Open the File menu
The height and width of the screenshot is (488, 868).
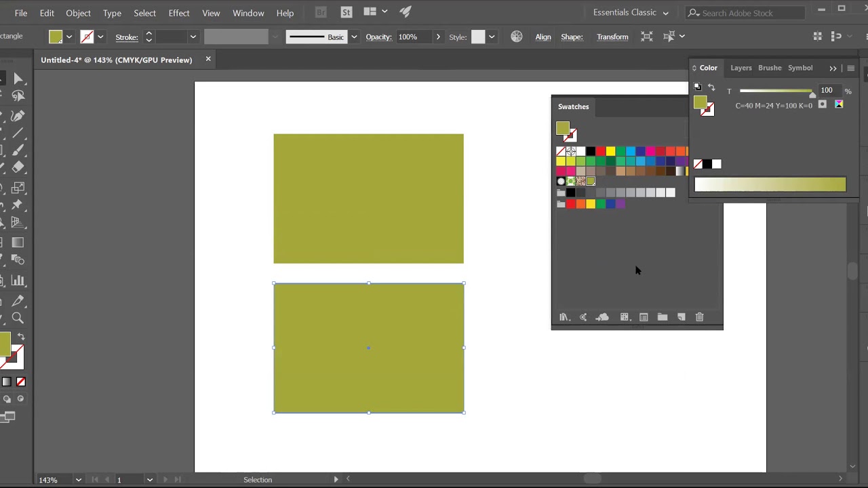(x=21, y=13)
